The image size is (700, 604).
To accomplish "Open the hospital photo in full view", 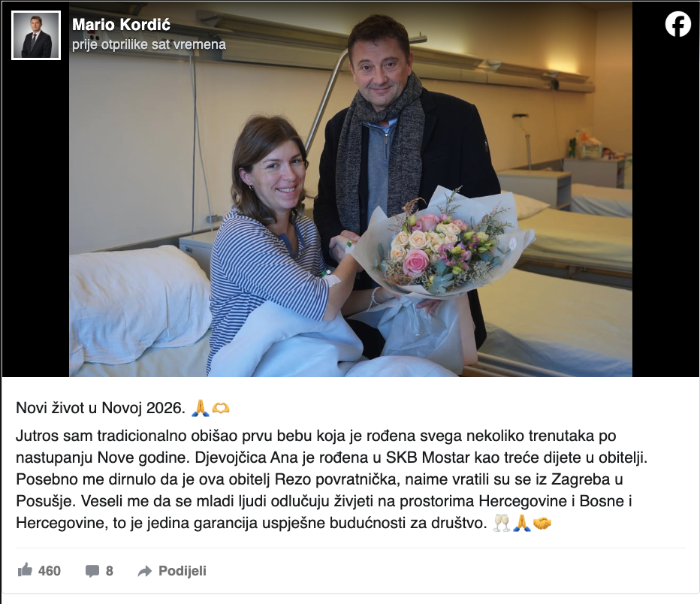I will (351, 189).
